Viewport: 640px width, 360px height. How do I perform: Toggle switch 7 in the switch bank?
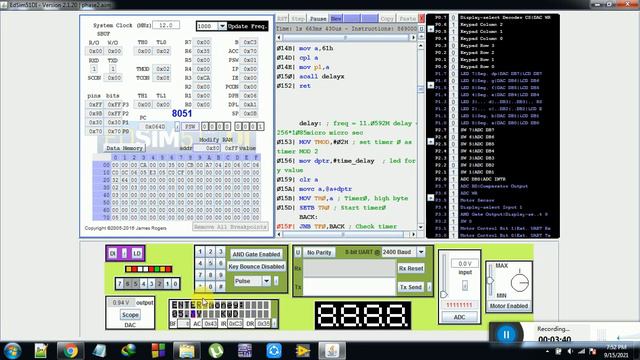(x=120, y=283)
